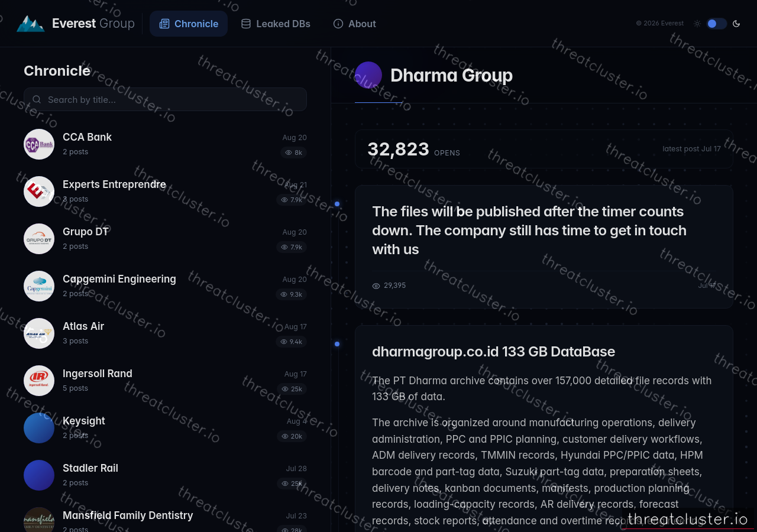Click the Keysight blue avatar
The image size is (757, 532).
click(x=39, y=428)
